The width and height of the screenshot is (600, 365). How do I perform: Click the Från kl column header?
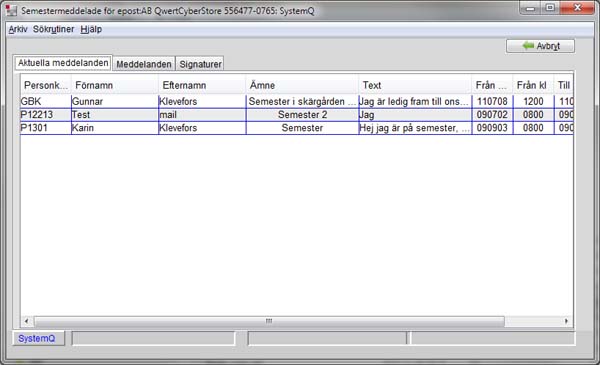coord(533,85)
